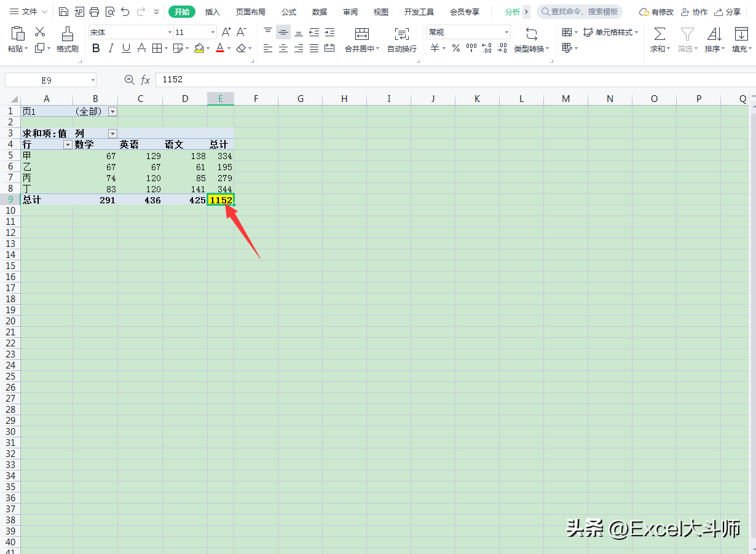Image resolution: width=756 pixels, height=554 pixels.
Task: Switch to the 开发工具 tab
Action: coord(419,12)
